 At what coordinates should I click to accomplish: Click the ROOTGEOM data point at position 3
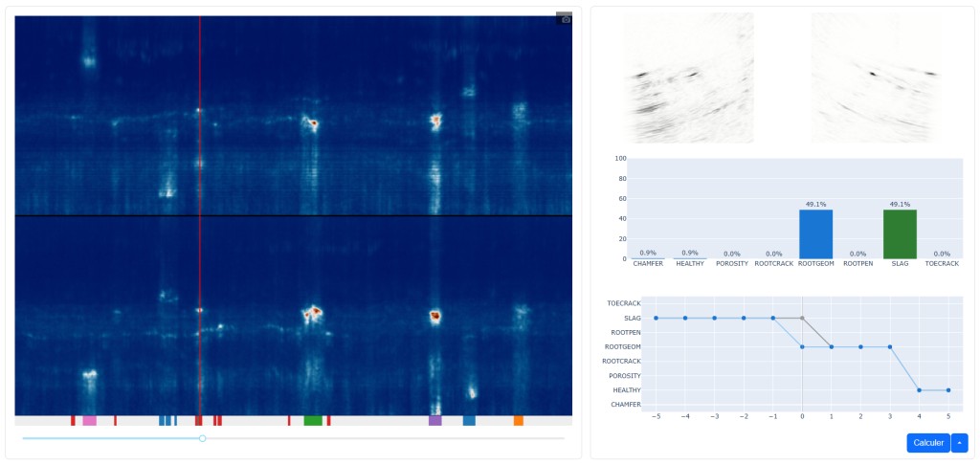[x=890, y=346]
